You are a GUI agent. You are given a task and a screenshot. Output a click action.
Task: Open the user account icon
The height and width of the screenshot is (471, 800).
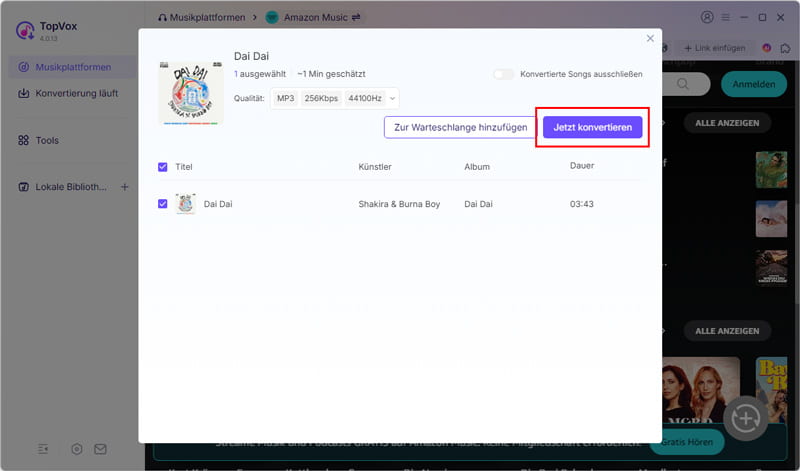click(707, 17)
